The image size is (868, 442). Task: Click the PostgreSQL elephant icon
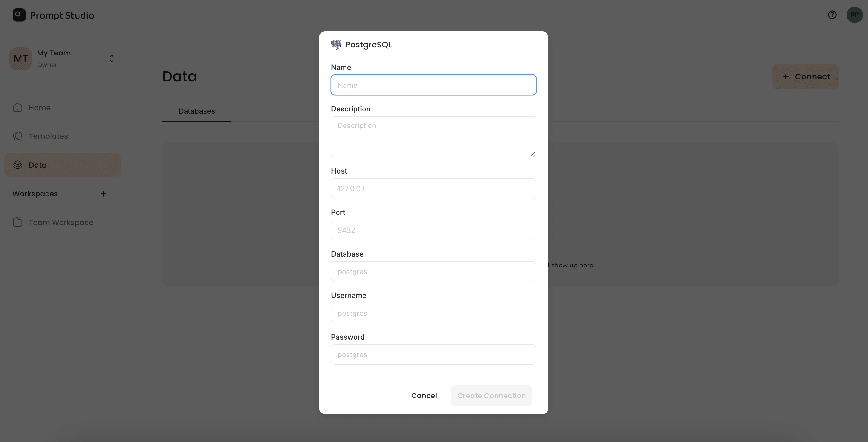(x=336, y=45)
